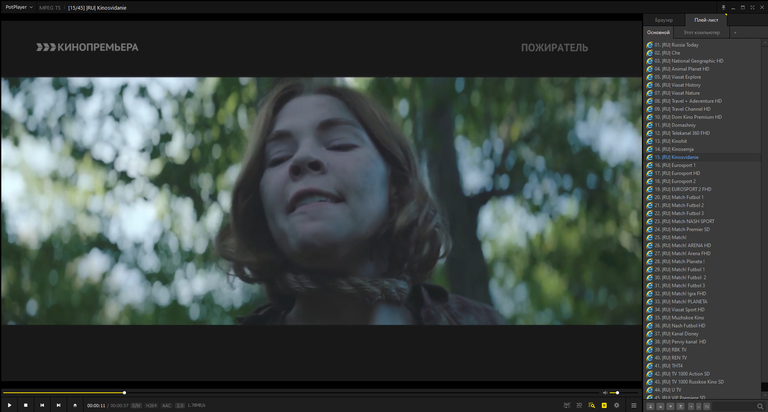Click the AAC audio codec label
Viewport: 768px width, 412px height.
coord(167,406)
